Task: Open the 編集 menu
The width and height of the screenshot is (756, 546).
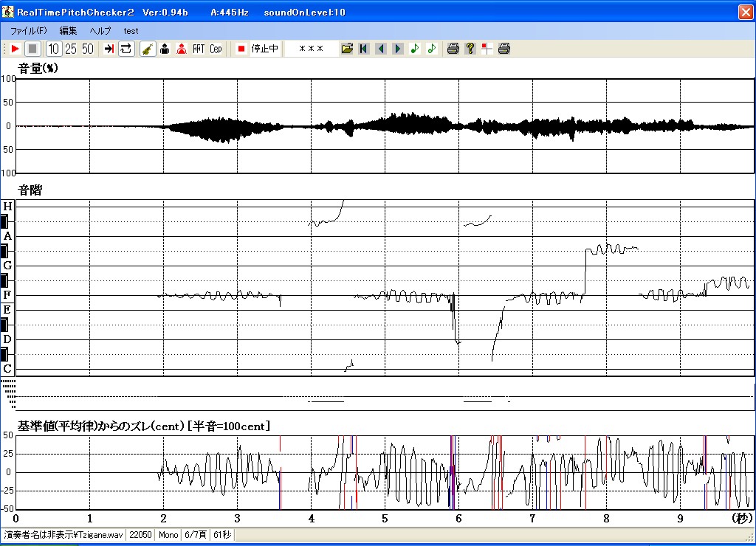Action: point(68,31)
